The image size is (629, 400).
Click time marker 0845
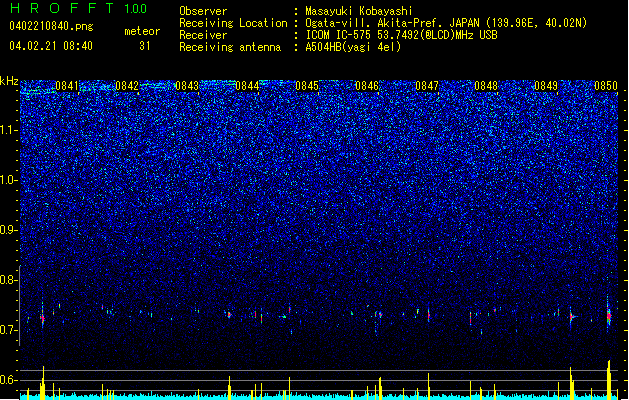pos(307,86)
